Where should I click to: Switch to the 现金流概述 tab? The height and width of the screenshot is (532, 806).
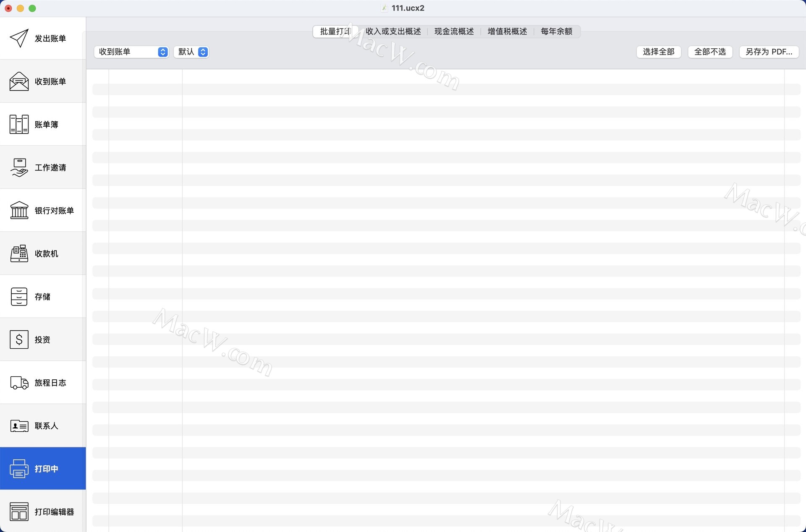[454, 31]
